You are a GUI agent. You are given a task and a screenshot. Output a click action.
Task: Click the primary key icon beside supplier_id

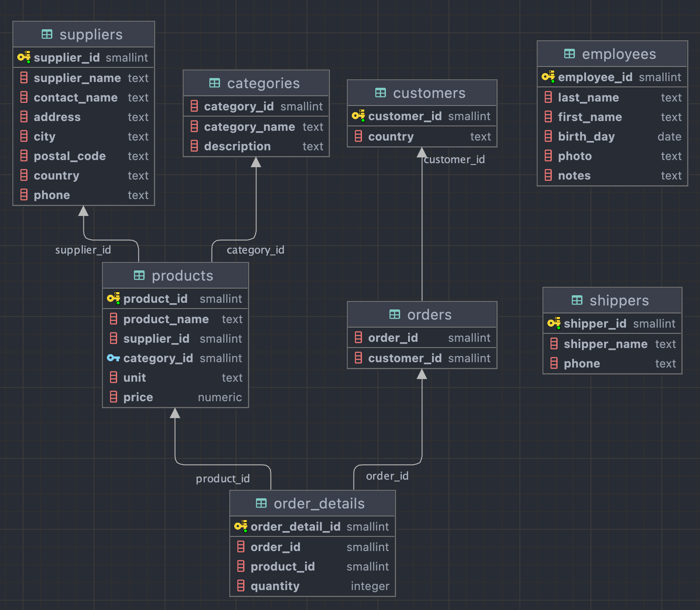pyautogui.click(x=24, y=57)
